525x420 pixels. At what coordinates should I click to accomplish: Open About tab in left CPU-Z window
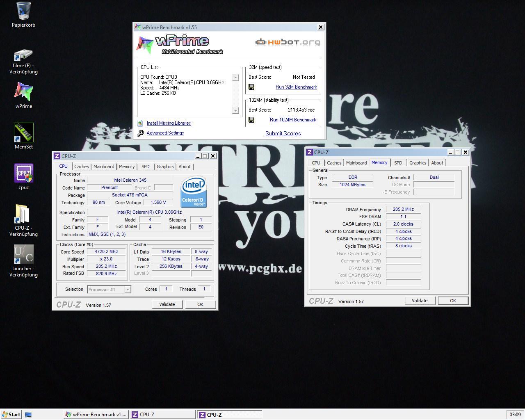185,167
